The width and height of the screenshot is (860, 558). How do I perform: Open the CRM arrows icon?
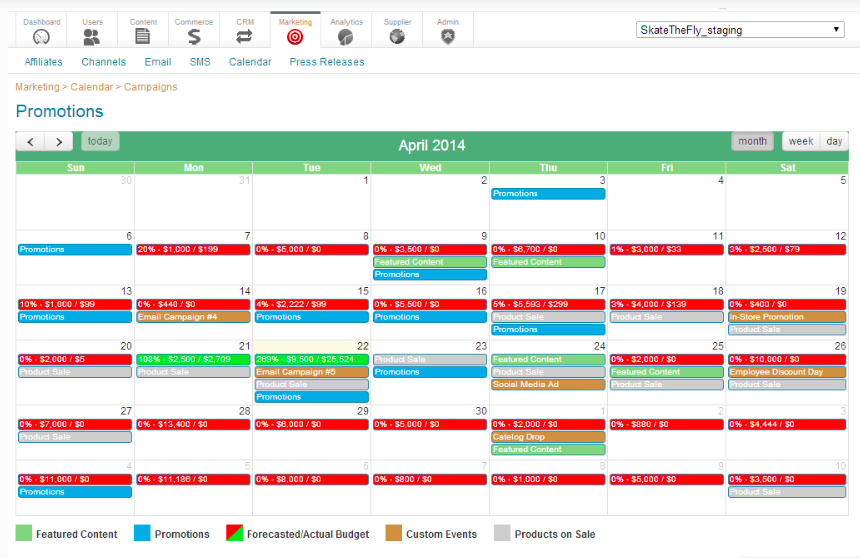click(x=244, y=37)
